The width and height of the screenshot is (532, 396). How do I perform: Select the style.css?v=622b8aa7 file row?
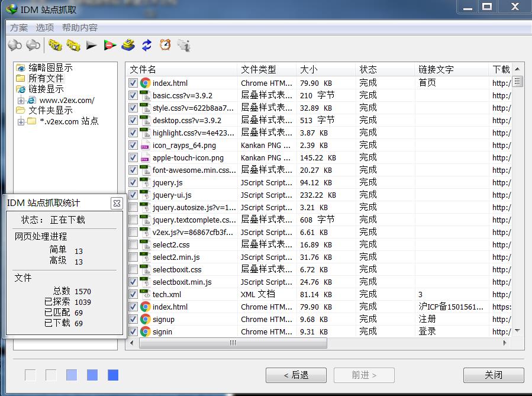point(320,108)
